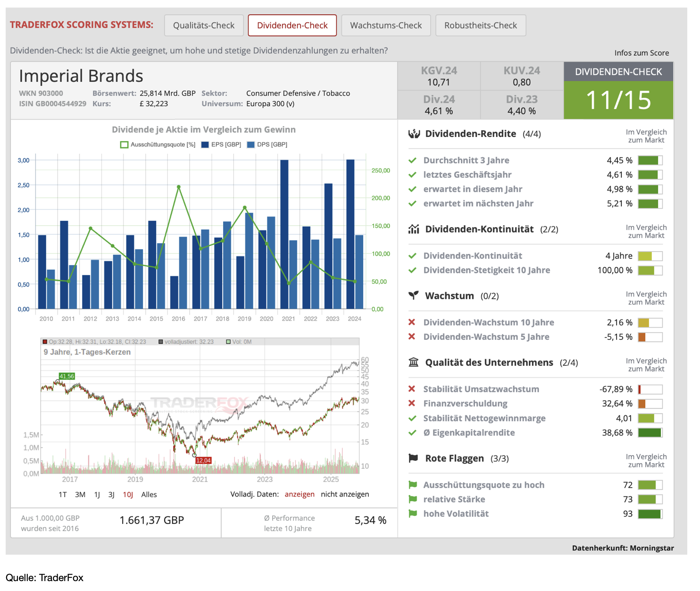The image size is (700, 591).
Task: Click the Wachstum sprout icon
Action: coord(414,296)
